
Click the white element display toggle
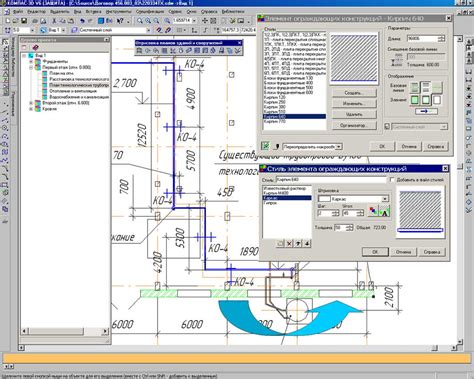(437, 100)
